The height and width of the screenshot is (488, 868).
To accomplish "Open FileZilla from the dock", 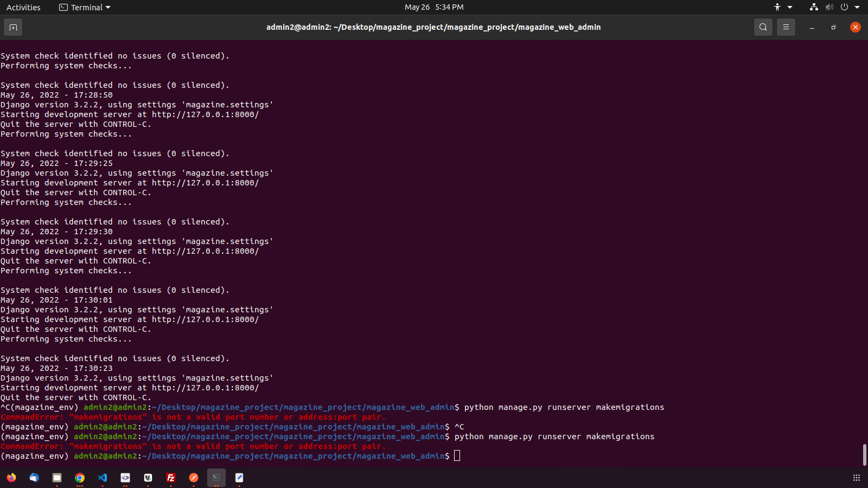I will pos(171,478).
